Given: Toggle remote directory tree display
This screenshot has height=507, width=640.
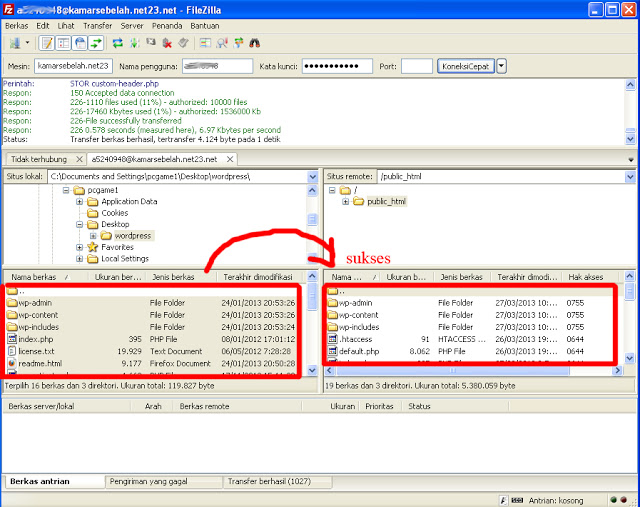Looking at the screenshot, I should [80, 43].
